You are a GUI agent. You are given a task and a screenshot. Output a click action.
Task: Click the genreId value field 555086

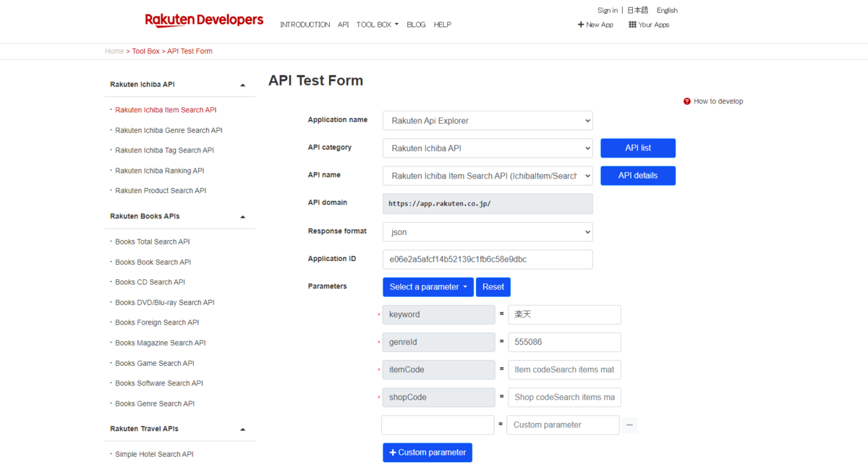coord(564,342)
